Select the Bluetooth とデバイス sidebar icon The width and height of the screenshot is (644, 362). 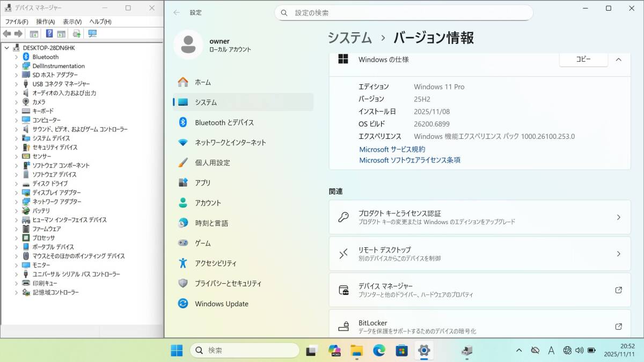click(183, 122)
